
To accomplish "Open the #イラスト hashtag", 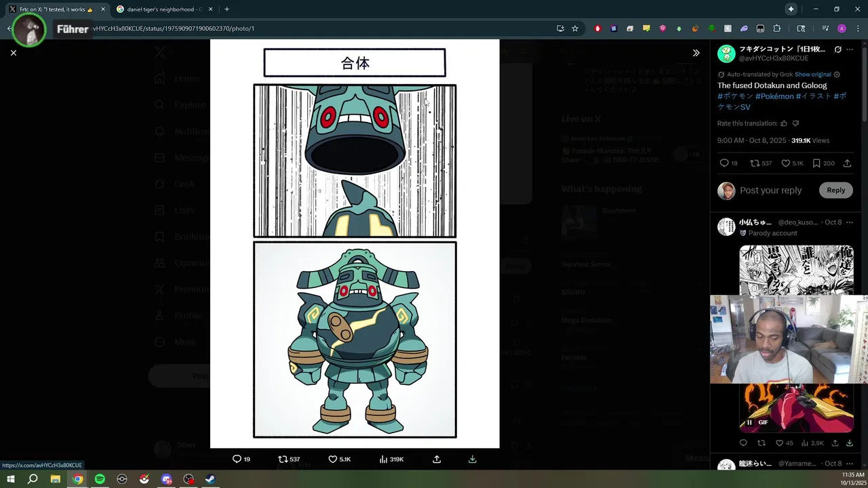I will [x=813, y=96].
